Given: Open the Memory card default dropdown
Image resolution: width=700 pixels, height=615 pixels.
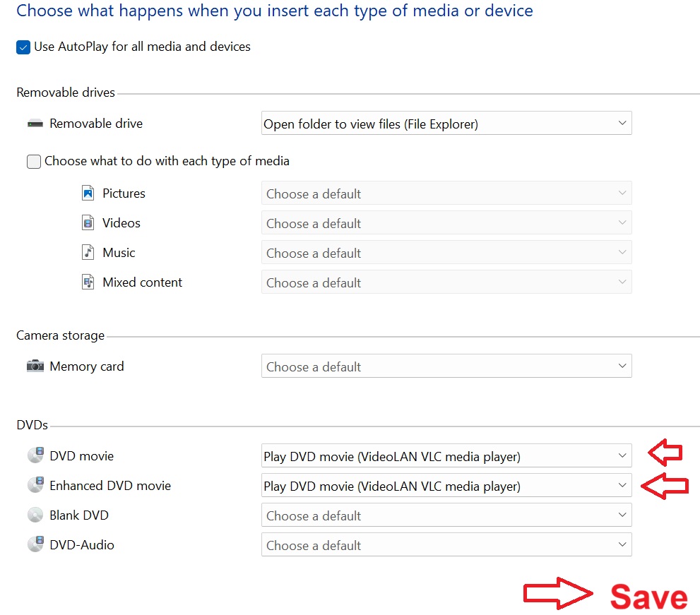Looking at the screenshot, I should [446, 366].
